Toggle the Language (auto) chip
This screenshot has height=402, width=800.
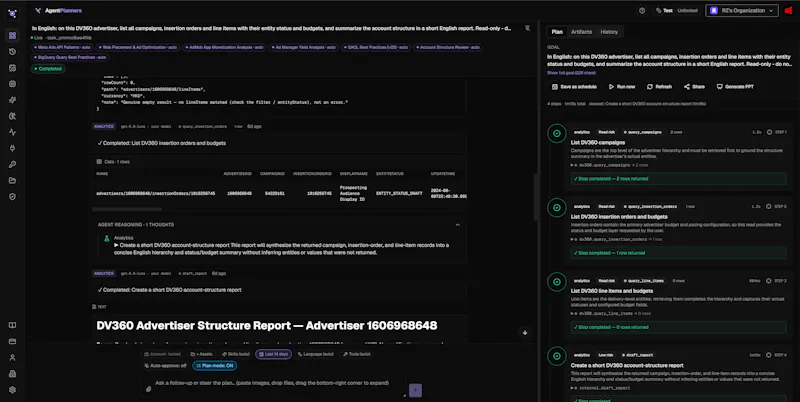(316, 354)
